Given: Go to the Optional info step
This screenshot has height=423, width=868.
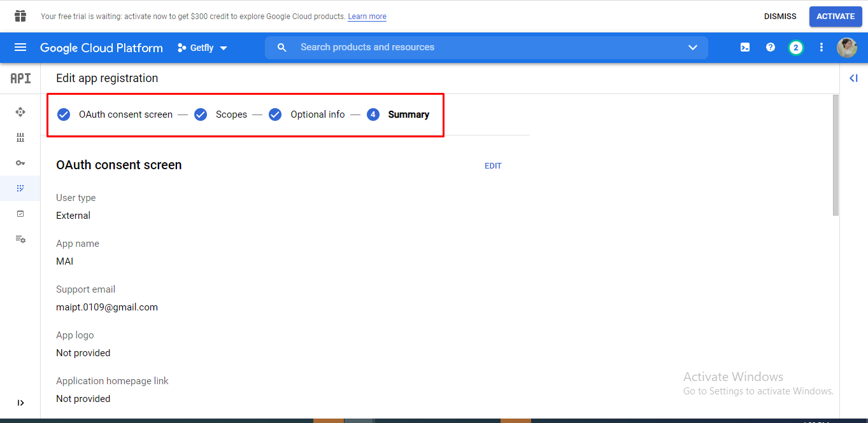Looking at the screenshot, I should pyautogui.click(x=317, y=114).
